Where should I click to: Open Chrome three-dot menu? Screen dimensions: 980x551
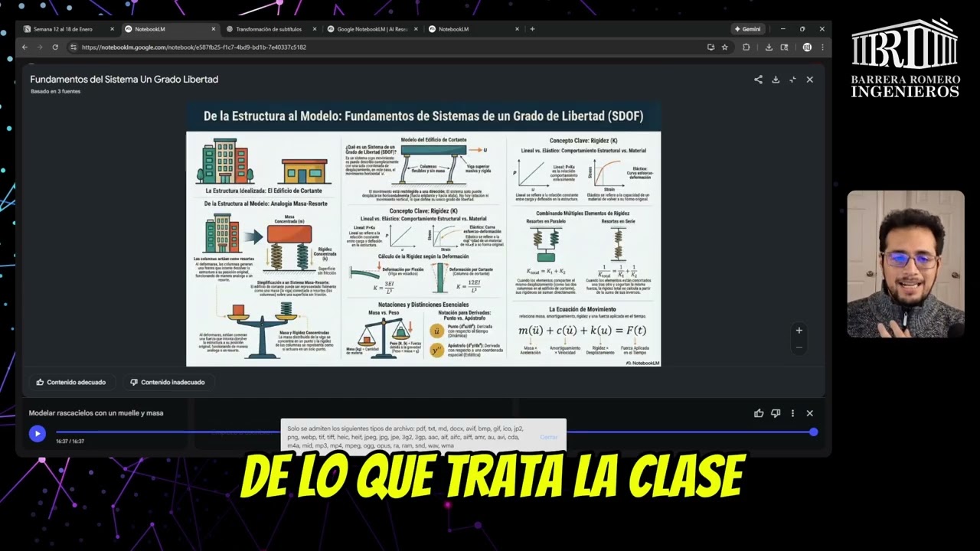pos(822,47)
